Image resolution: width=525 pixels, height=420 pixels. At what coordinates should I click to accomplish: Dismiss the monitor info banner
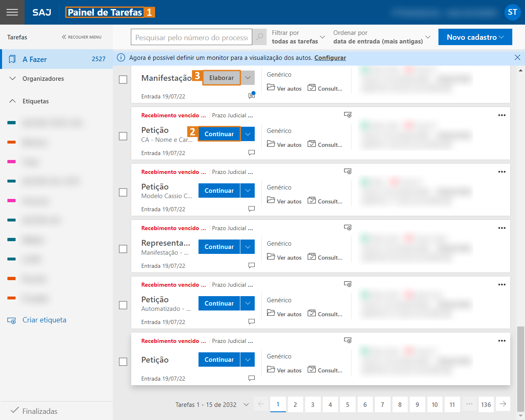(517, 57)
